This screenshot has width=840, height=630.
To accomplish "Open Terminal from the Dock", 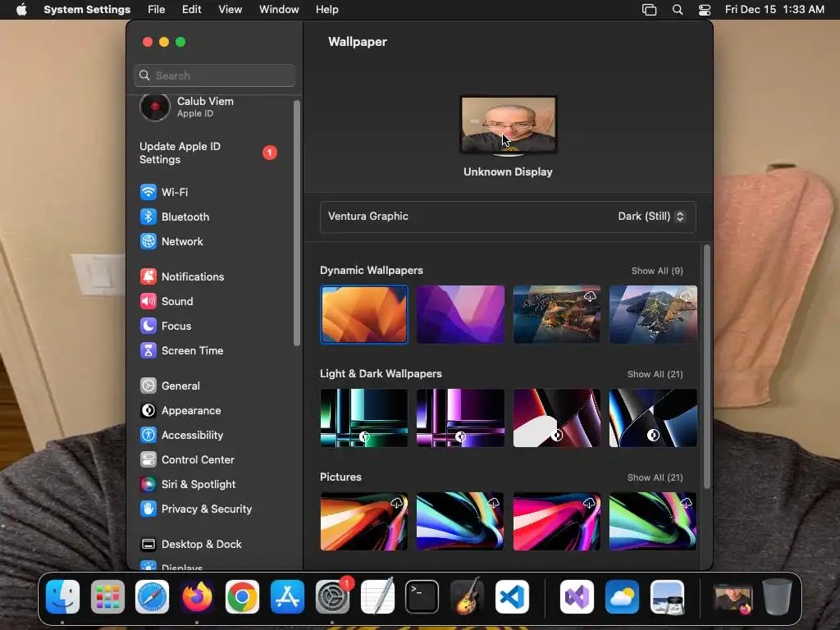I will pos(422,597).
